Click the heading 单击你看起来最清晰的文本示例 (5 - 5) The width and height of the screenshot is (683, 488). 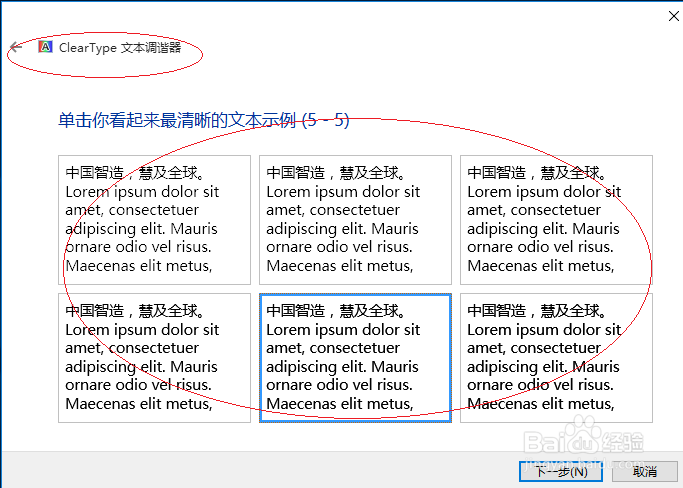(204, 120)
